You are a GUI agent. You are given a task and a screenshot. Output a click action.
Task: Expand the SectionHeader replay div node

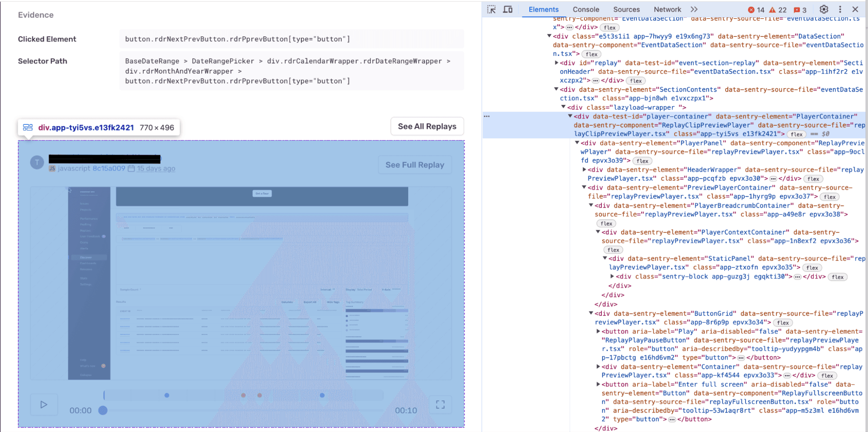point(557,62)
